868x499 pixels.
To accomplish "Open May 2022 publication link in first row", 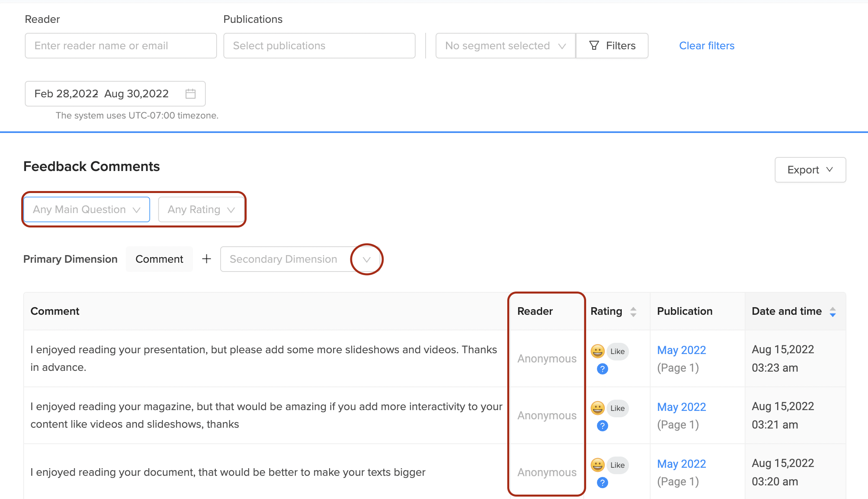I will coord(681,350).
